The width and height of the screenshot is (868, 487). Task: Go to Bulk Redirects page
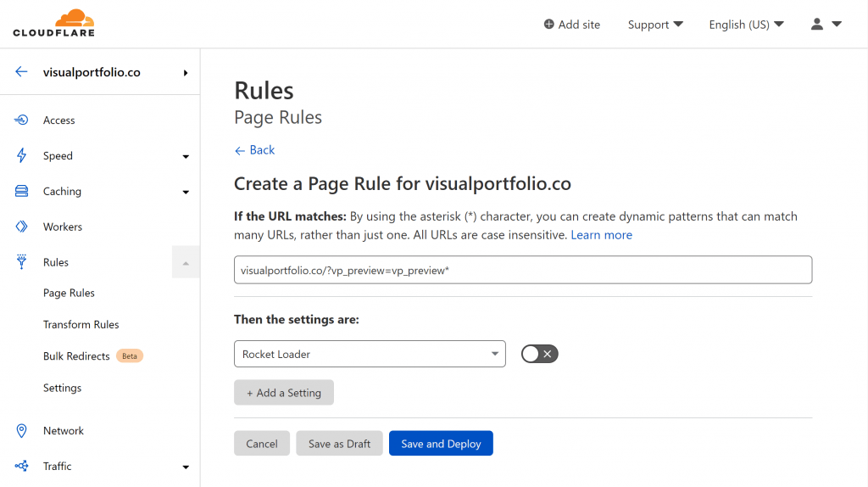pyautogui.click(x=76, y=356)
